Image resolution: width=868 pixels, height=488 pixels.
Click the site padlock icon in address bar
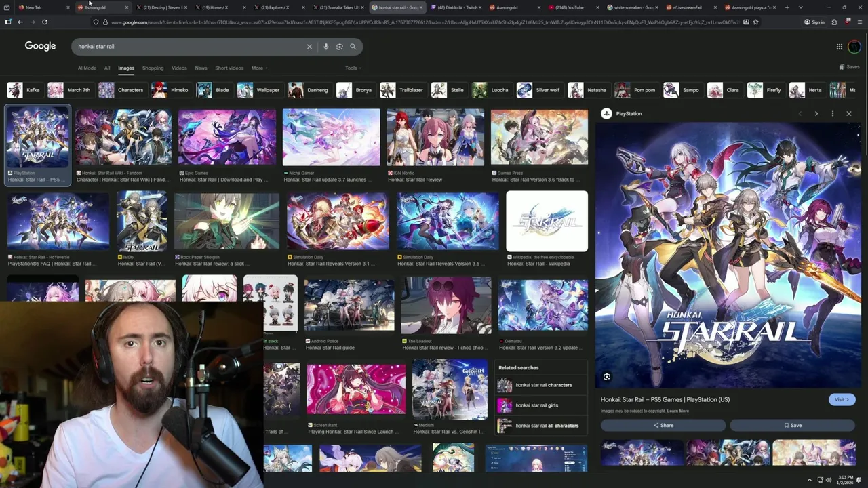[x=104, y=22]
